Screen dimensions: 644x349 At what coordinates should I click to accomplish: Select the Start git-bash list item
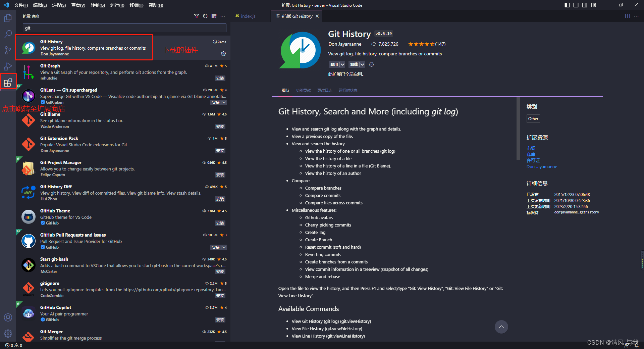[123, 265]
